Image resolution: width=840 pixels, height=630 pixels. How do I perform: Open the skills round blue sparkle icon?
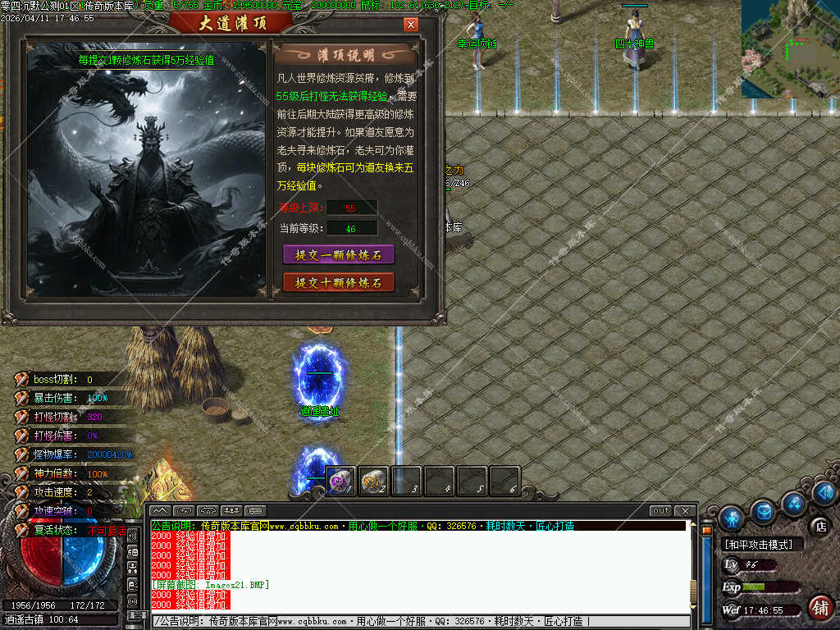pos(794,502)
